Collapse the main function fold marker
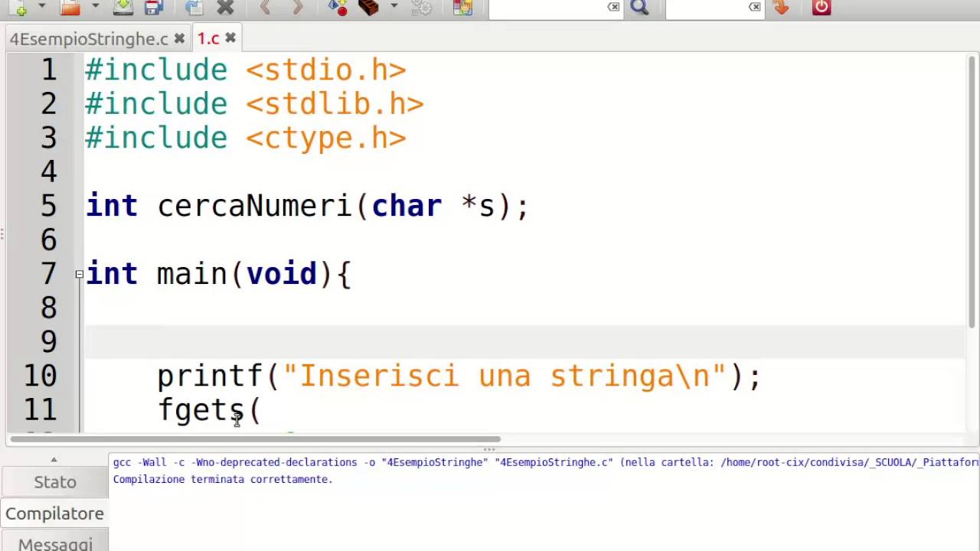The image size is (980, 551). pos(80,273)
